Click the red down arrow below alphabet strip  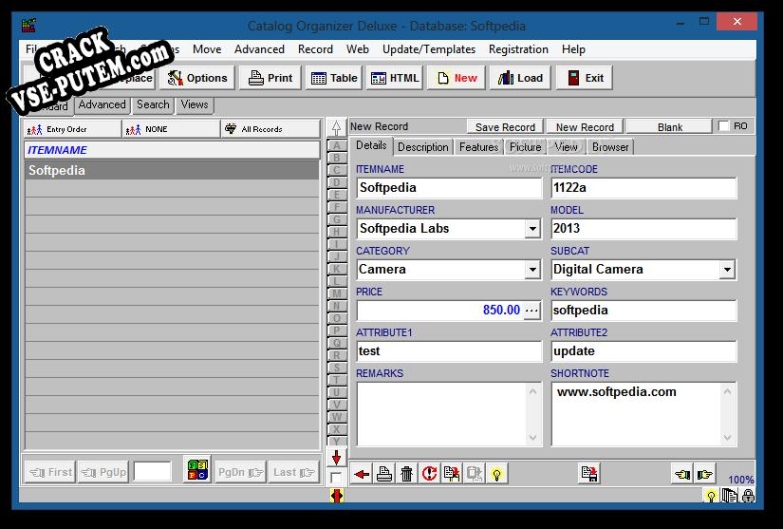click(337, 458)
